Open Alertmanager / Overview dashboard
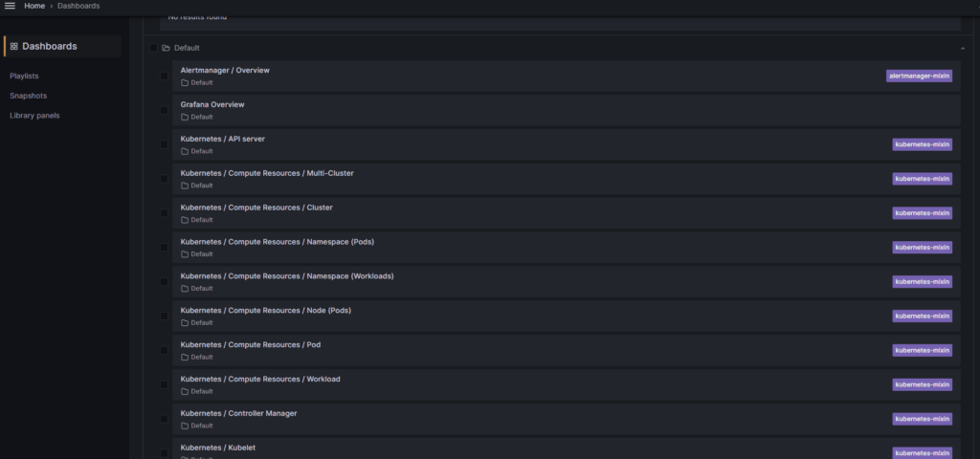Viewport: 980px width, 459px height. pos(225,70)
